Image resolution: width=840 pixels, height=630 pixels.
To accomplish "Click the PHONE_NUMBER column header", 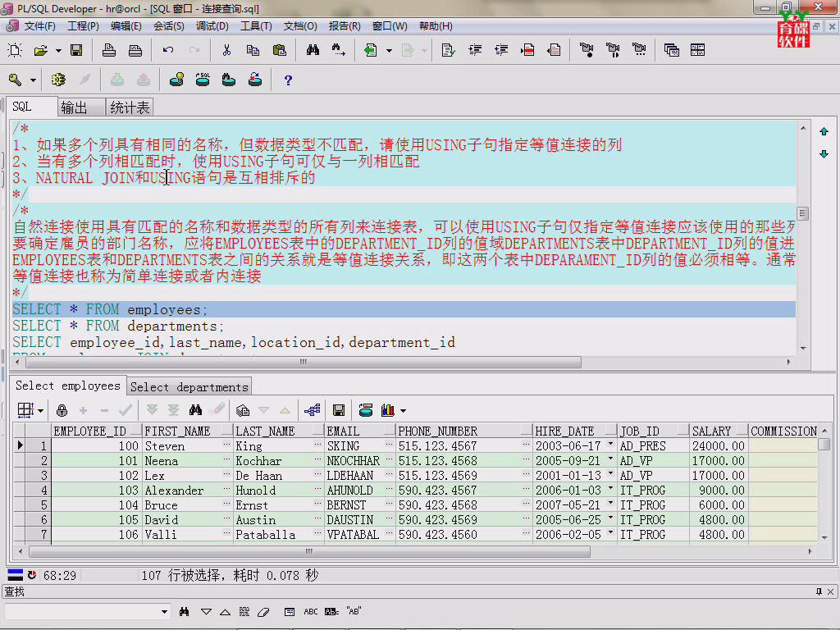I will tap(464, 431).
